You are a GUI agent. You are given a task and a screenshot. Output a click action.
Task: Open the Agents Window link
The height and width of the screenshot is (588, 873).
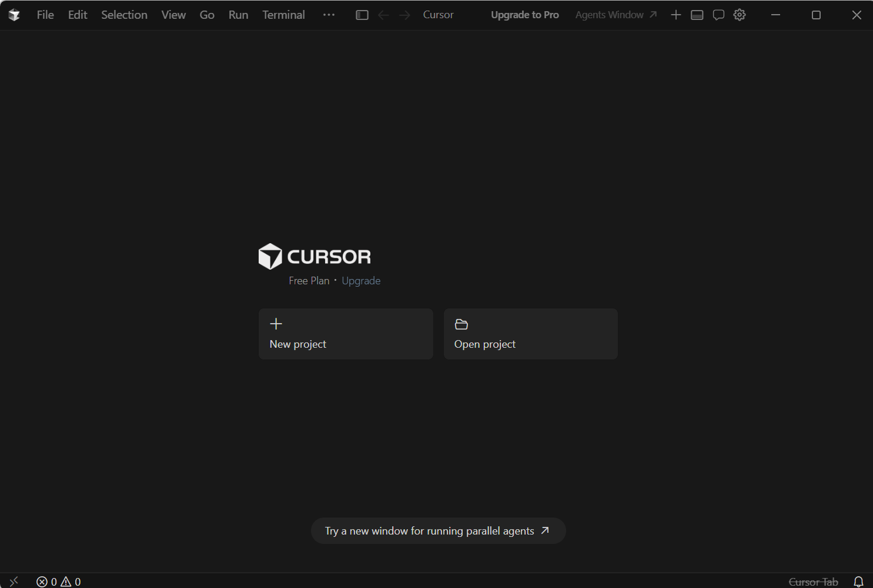click(x=616, y=15)
